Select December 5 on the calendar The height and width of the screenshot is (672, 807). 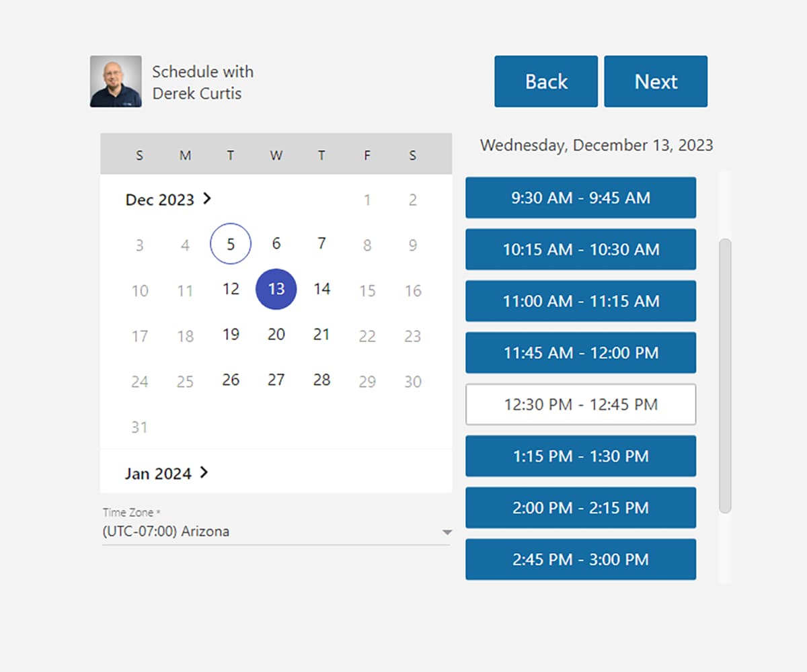(231, 244)
